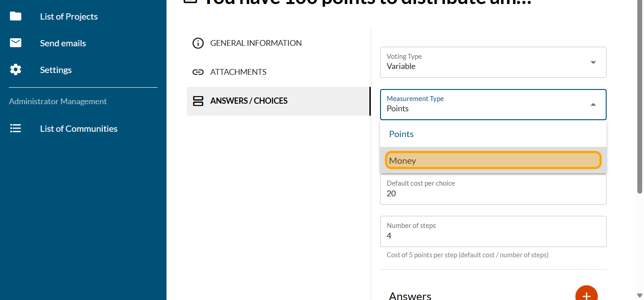Collapse the Measurement Type dropdown
The width and height of the screenshot is (644, 300).
tap(593, 105)
